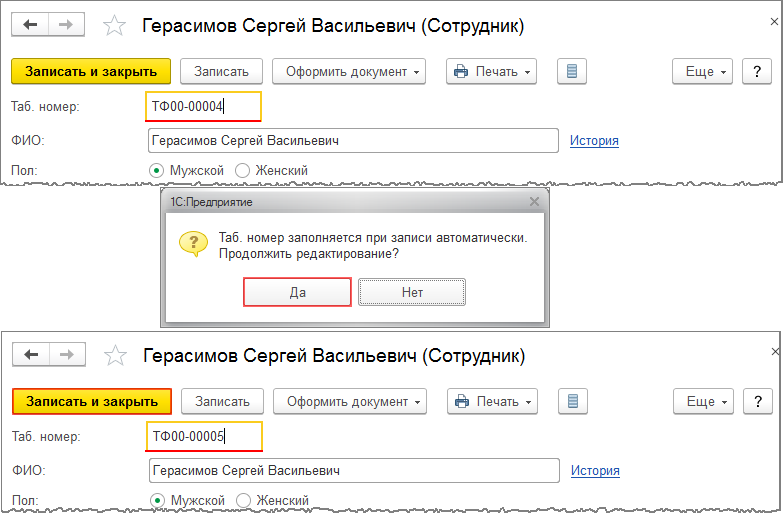
Task: Open help question button in top form
Action: pyautogui.click(x=757, y=71)
